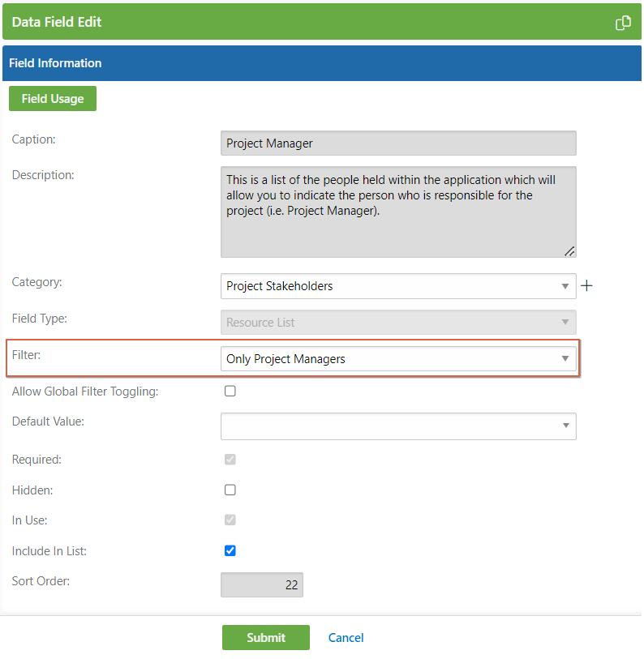
Task: Select the Field Usage tab
Action: pos(52,97)
